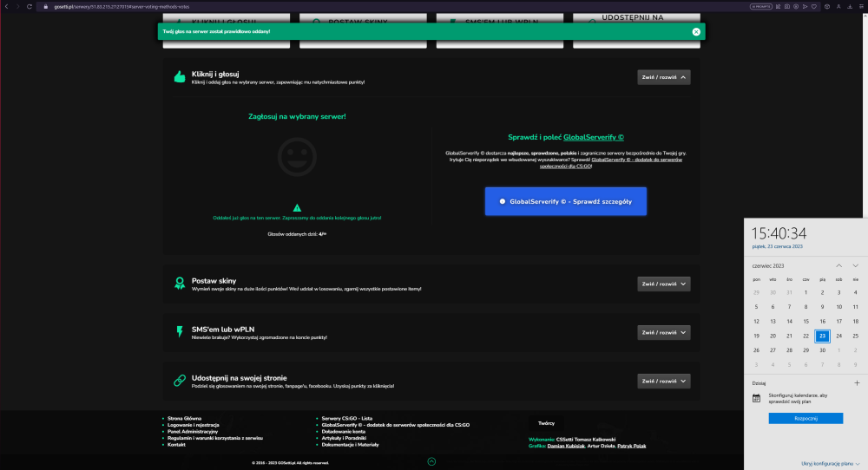Click the lightning bolt icon beside SMS'em lub wPLN
Image resolution: width=868 pixels, height=470 pixels.
180,332
